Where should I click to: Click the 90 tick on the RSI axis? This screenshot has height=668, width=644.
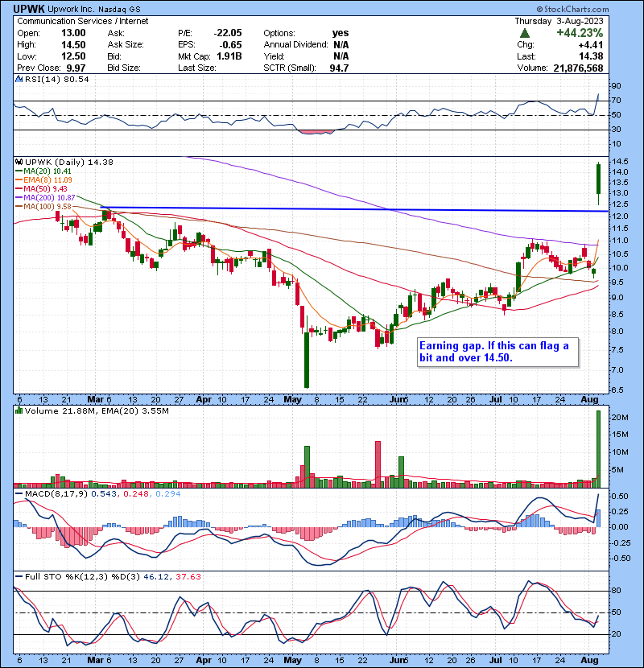click(x=617, y=86)
